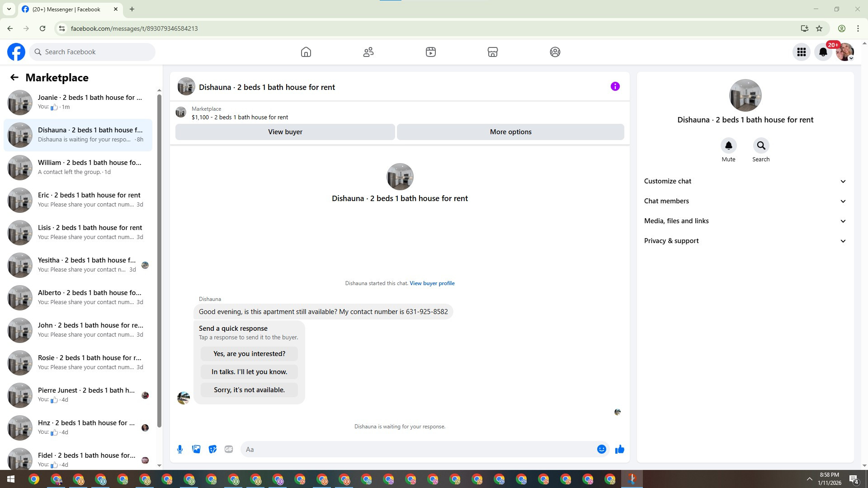Open the Reels video icon

point(431,52)
